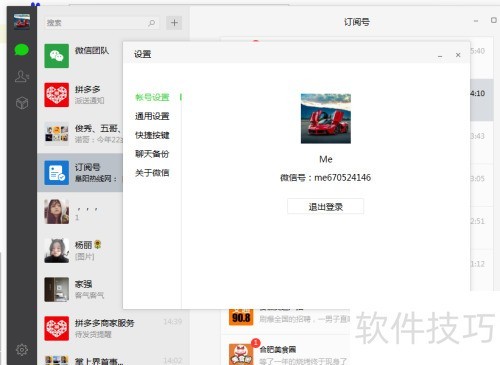Click the 杨丽 chat name
Image resolution: width=500 pixels, height=365 pixels.
pos(83,245)
